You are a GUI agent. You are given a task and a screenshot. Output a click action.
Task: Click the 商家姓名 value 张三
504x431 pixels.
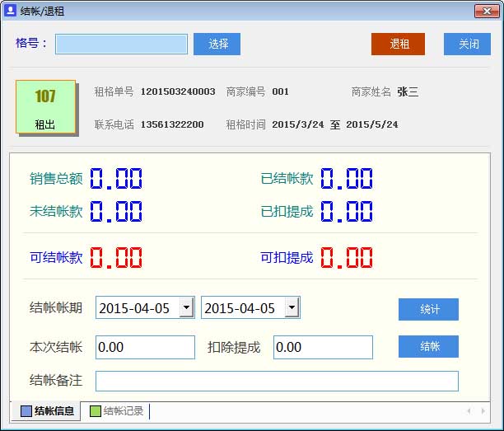click(408, 92)
